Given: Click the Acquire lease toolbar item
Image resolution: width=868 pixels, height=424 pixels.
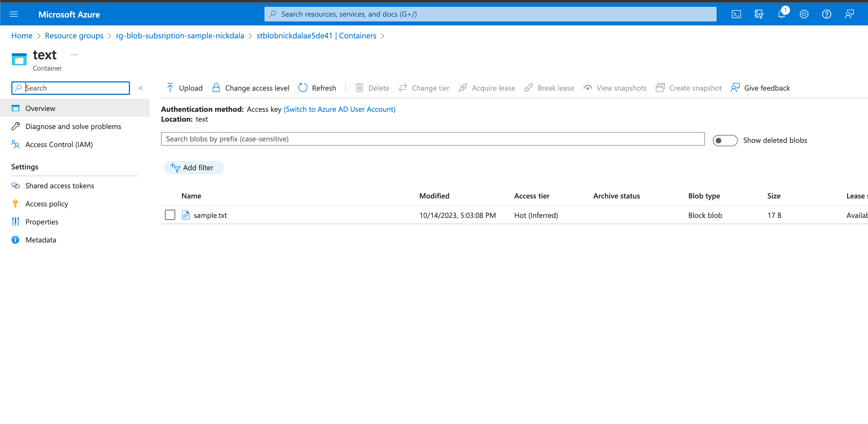Looking at the screenshot, I should point(487,88).
